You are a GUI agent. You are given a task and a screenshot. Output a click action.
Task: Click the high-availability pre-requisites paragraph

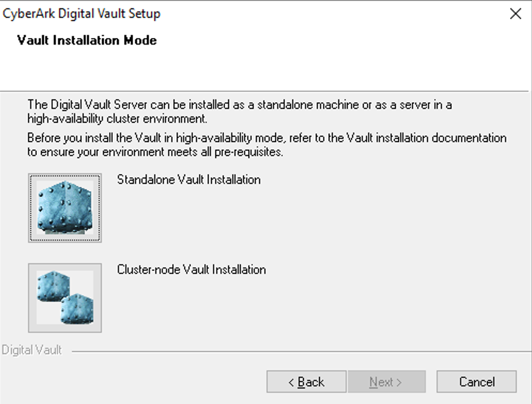(267, 144)
